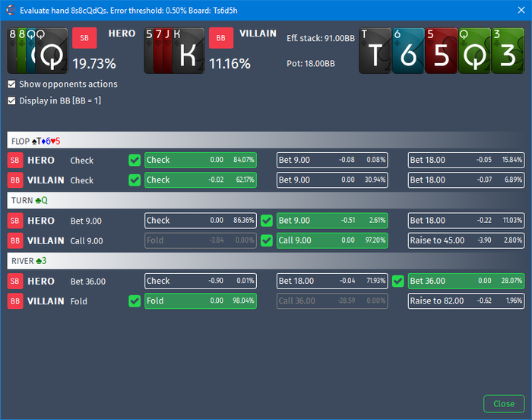The height and width of the screenshot is (420, 532).
Task: Click green checkmark beside flop hero Check
Action: (x=135, y=160)
